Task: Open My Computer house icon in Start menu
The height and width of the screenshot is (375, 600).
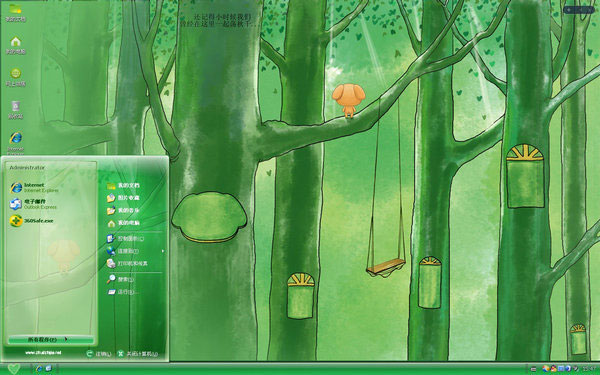Action: pyautogui.click(x=123, y=223)
